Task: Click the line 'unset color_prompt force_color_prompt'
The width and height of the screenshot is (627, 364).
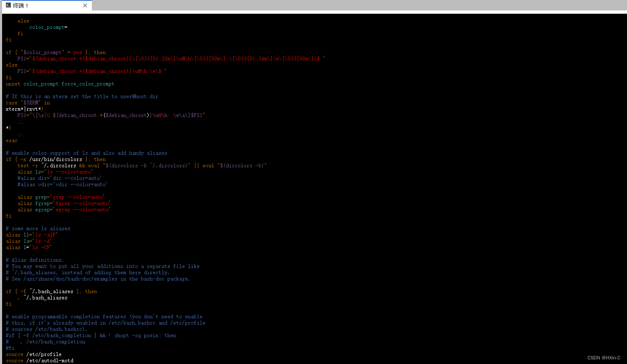Action: click(60, 84)
